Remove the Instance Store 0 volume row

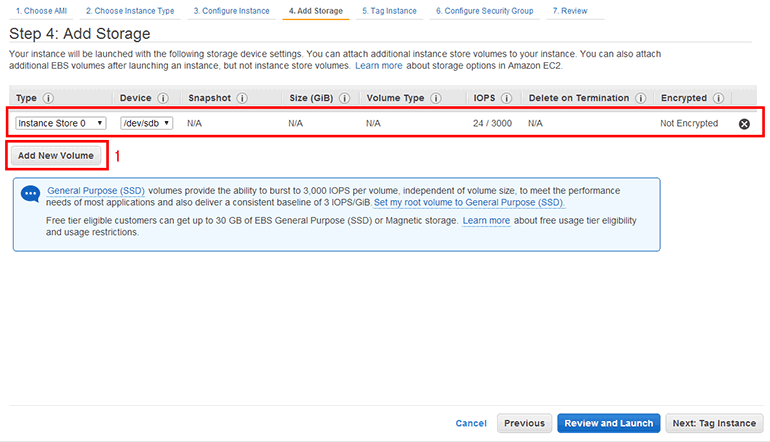pyautogui.click(x=744, y=124)
